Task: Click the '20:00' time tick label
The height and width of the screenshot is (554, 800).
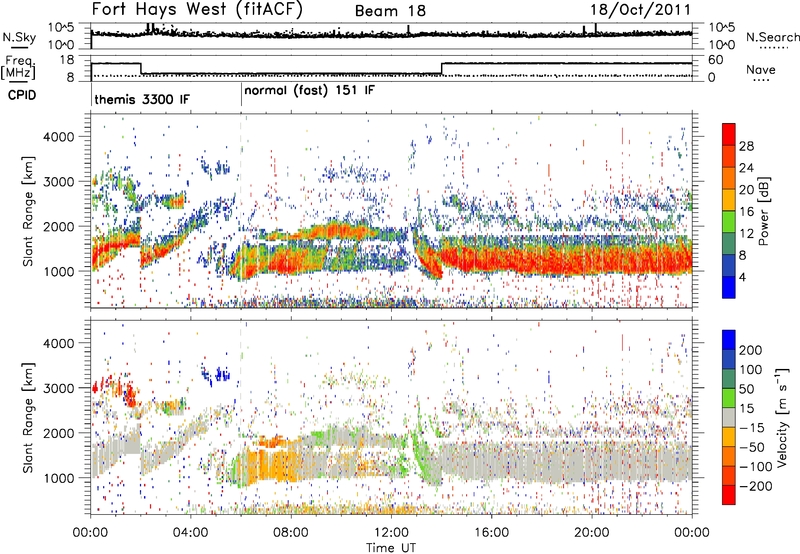Action: click(591, 533)
